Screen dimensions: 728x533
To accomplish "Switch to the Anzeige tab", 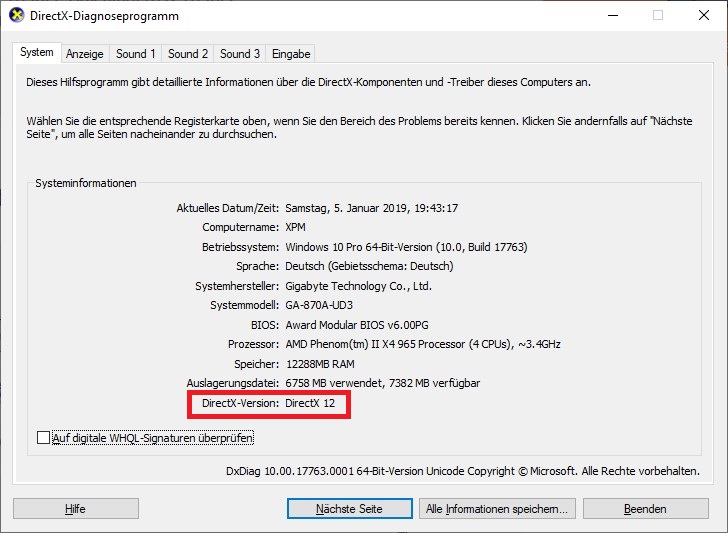I will pos(84,54).
